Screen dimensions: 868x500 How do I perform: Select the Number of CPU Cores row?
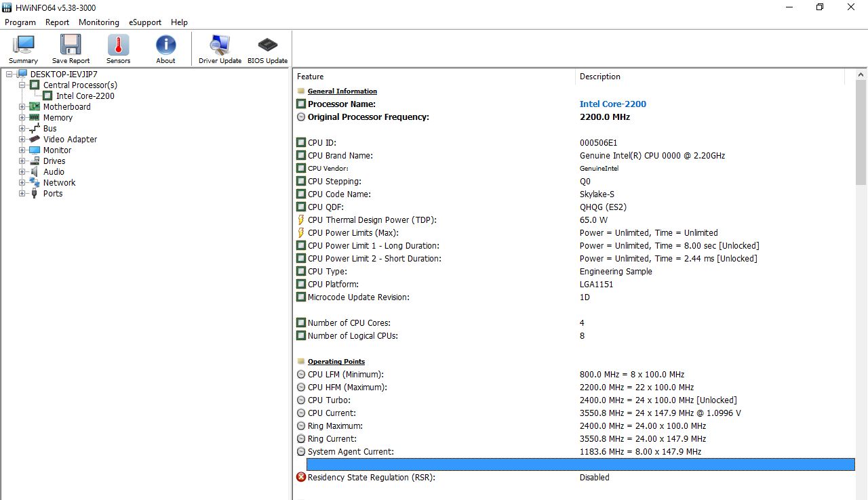[x=576, y=322]
